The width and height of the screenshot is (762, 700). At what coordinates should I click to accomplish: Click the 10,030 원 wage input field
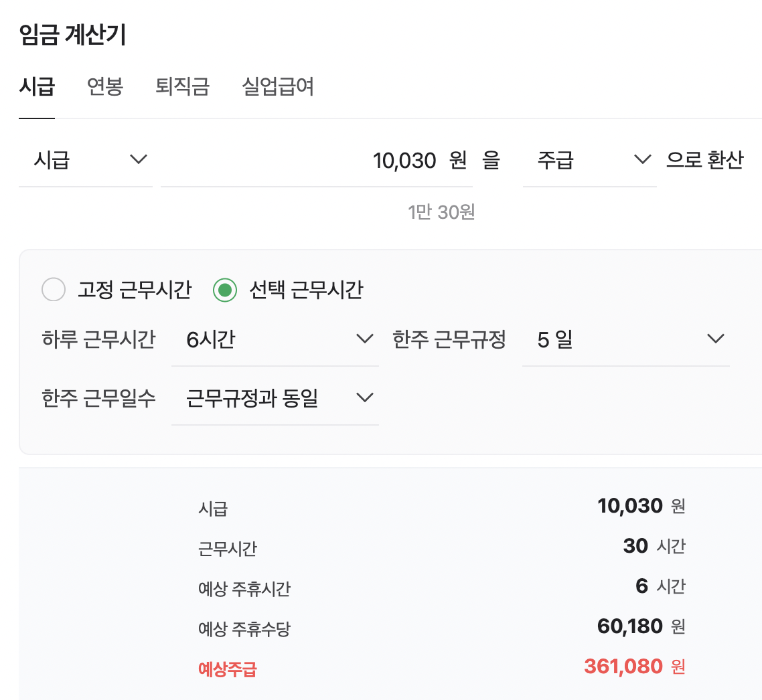tap(316, 161)
